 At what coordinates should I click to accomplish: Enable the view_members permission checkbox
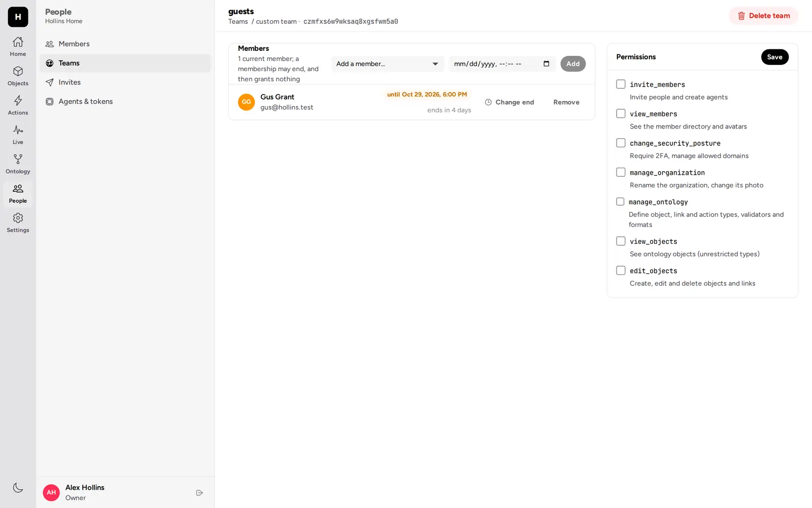pos(621,113)
